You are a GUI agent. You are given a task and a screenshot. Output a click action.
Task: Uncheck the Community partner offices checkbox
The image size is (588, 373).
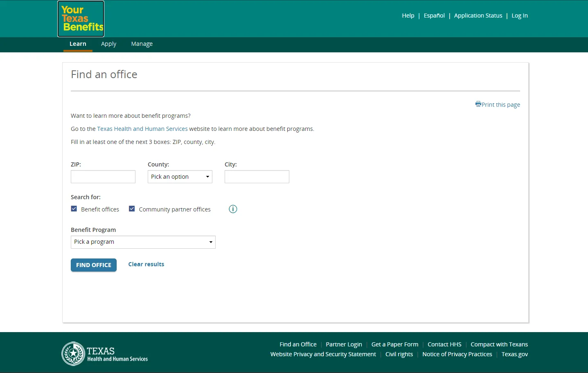click(x=132, y=209)
